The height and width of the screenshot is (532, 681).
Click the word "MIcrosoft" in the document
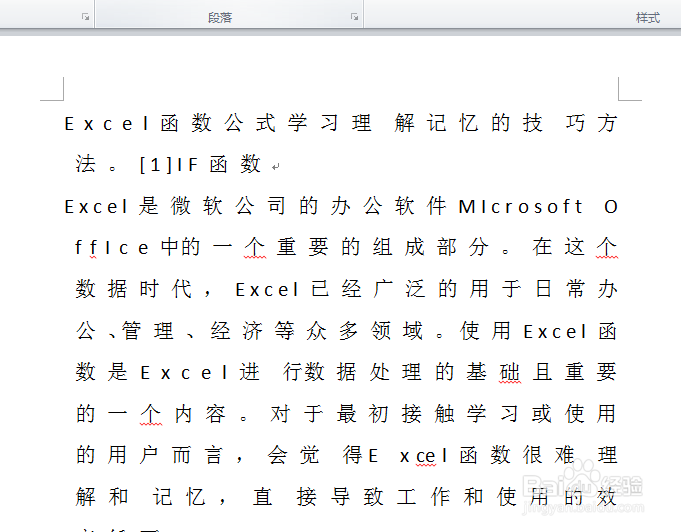pos(520,206)
